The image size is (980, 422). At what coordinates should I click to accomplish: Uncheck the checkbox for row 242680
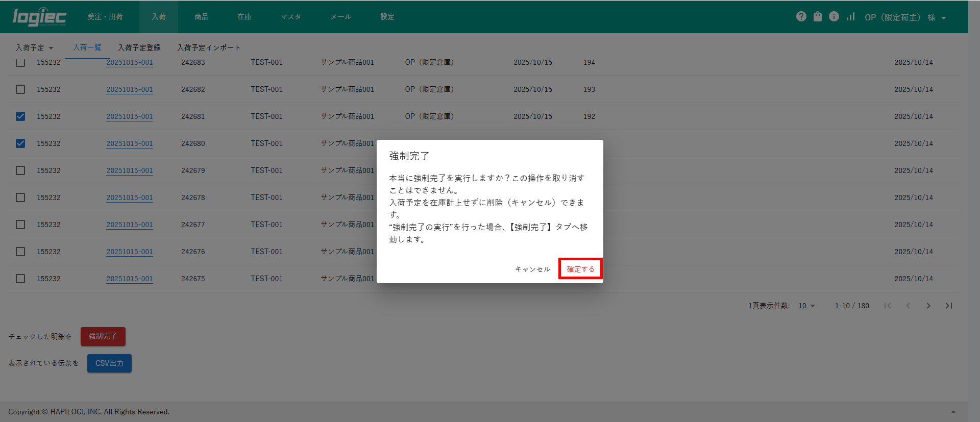pyautogui.click(x=20, y=143)
